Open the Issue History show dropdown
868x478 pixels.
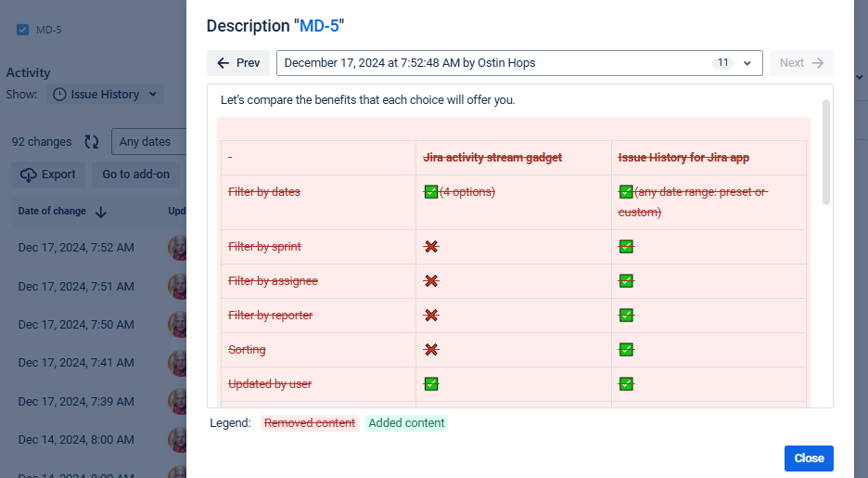(x=105, y=95)
